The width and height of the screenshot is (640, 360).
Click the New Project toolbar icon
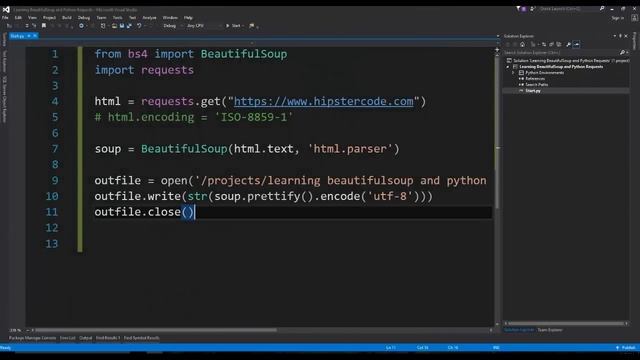[x=103, y=26]
